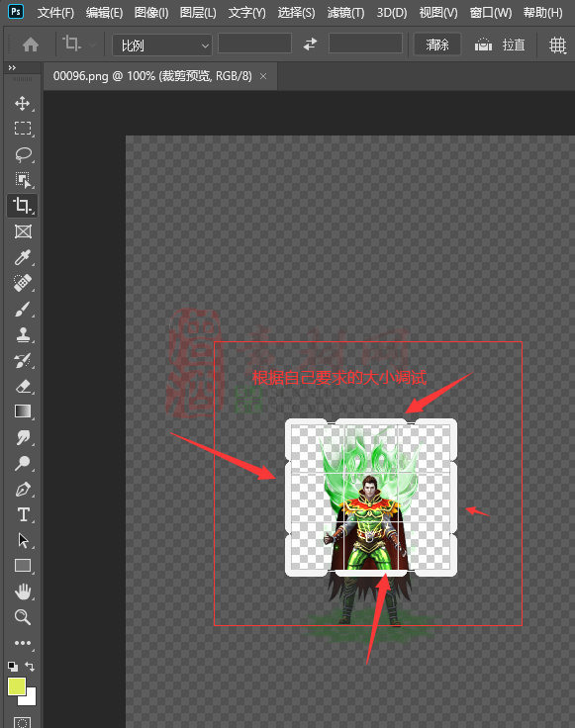Viewport: 575px width, 728px height.
Task: Click the 清除 clear button
Action: click(437, 45)
